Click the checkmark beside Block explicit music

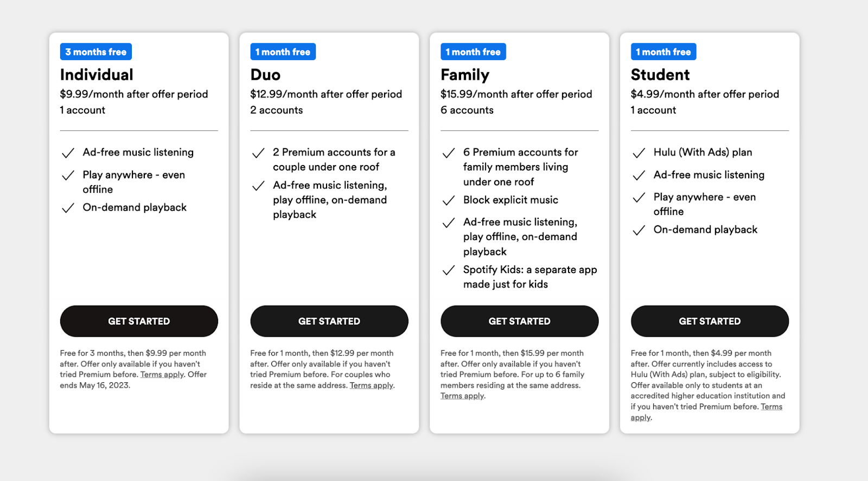coord(449,200)
